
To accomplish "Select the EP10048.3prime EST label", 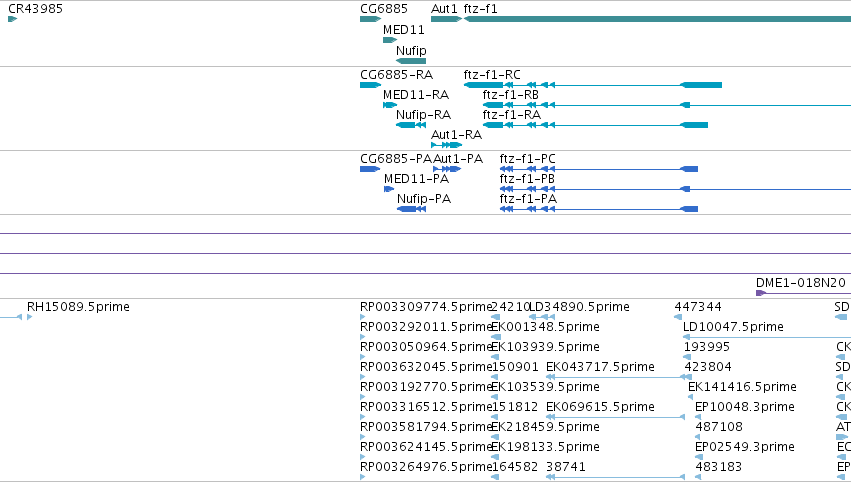I will coord(745,407).
